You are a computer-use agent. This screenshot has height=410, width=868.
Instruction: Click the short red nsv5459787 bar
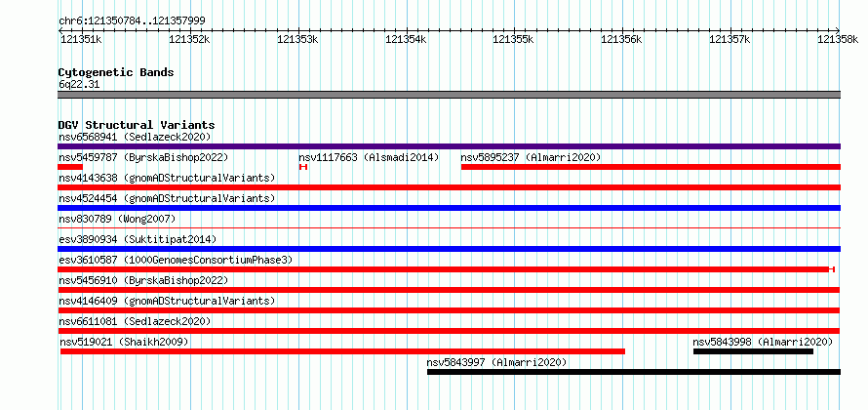pyautogui.click(x=70, y=167)
